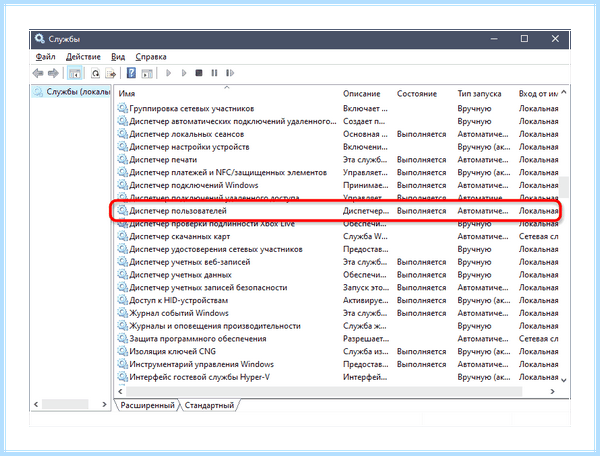Click vertical scrollbar up arrow in services list

point(564,93)
